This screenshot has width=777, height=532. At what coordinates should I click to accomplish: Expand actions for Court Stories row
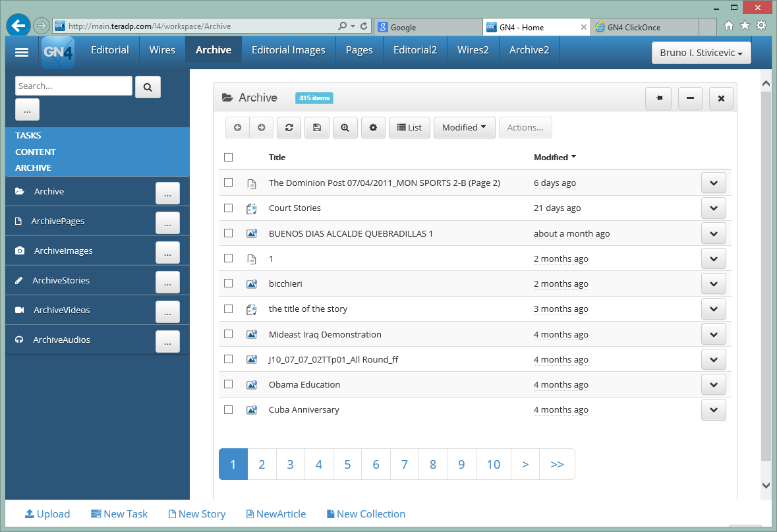(714, 208)
